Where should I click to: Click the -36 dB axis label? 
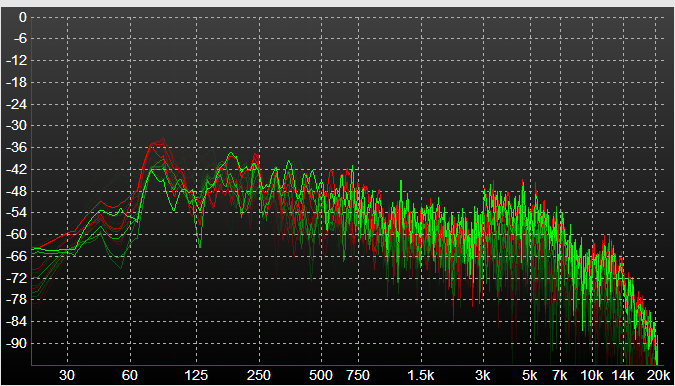(x=17, y=148)
